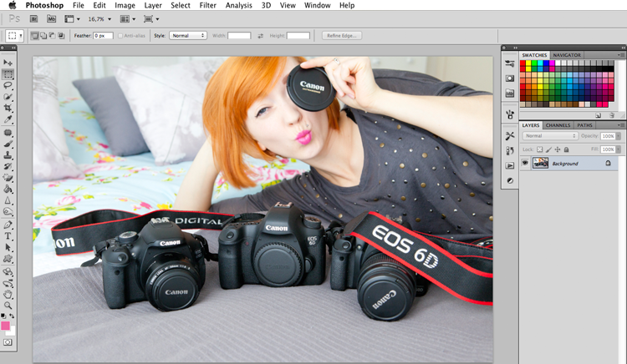The image size is (627, 364).
Task: Select the Crop tool
Action: point(8,108)
